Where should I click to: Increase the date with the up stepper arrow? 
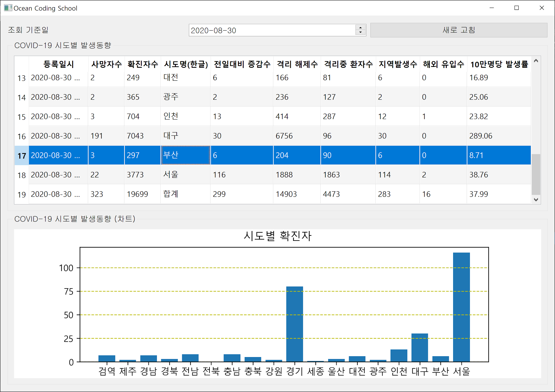pos(360,27)
